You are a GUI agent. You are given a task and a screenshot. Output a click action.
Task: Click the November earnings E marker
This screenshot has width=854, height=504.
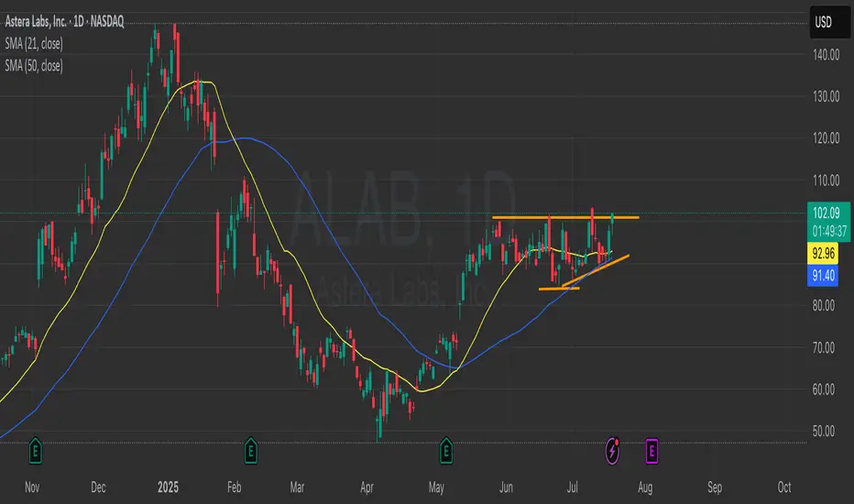36,451
